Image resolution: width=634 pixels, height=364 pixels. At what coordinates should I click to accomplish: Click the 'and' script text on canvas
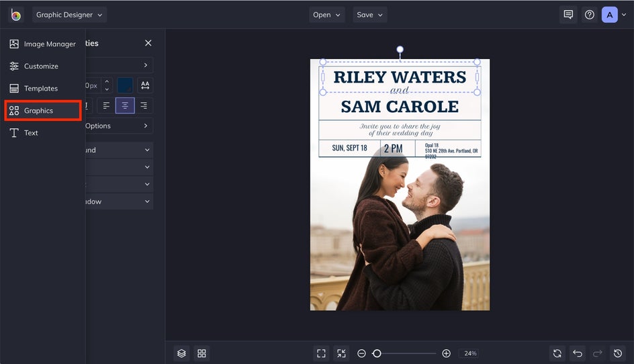(x=400, y=90)
